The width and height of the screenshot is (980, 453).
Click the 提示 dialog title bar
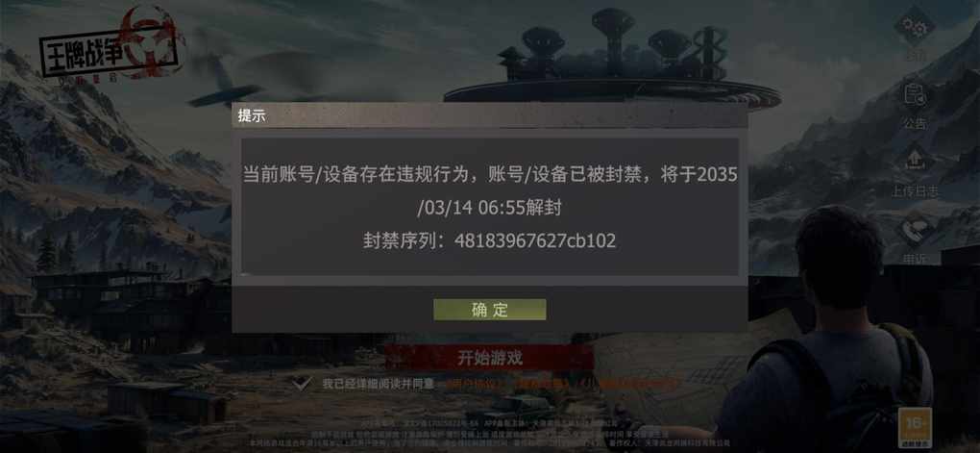click(x=490, y=115)
